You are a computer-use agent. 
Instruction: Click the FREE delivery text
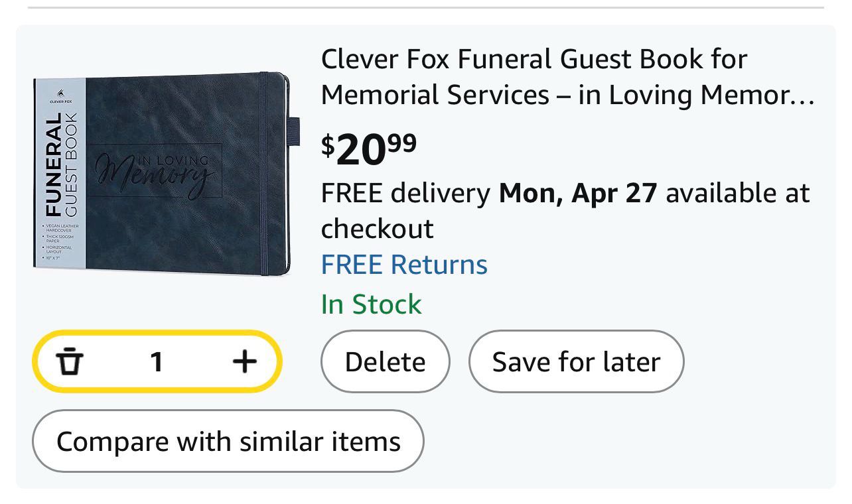[x=405, y=194]
